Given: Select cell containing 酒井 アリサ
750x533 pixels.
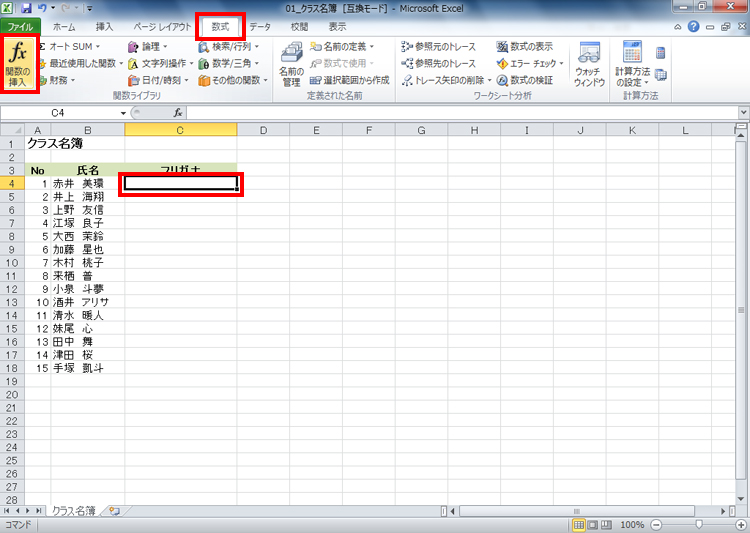Looking at the screenshot, I should [88, 302].
